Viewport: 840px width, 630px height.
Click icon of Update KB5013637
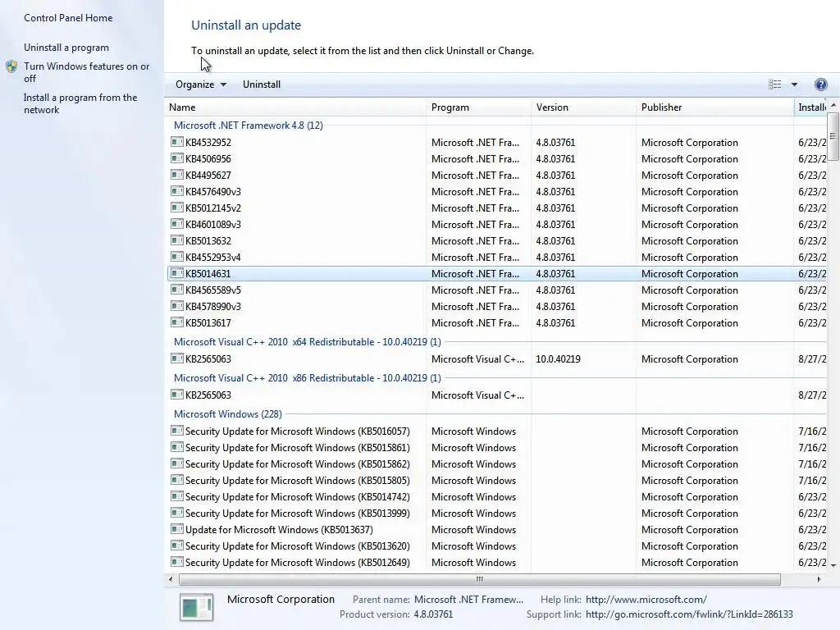tap(177, 529)
